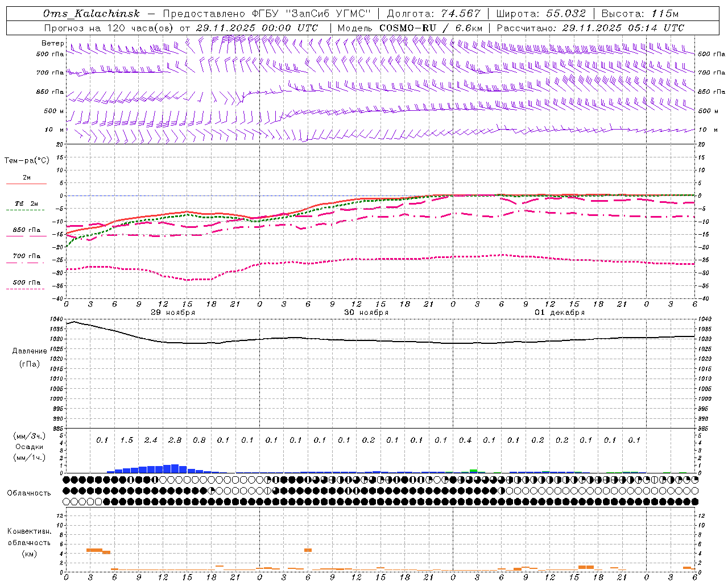Select the text Долгота: 74.567
The height and width of the screenshot is (582, 728).
point(433,14)
